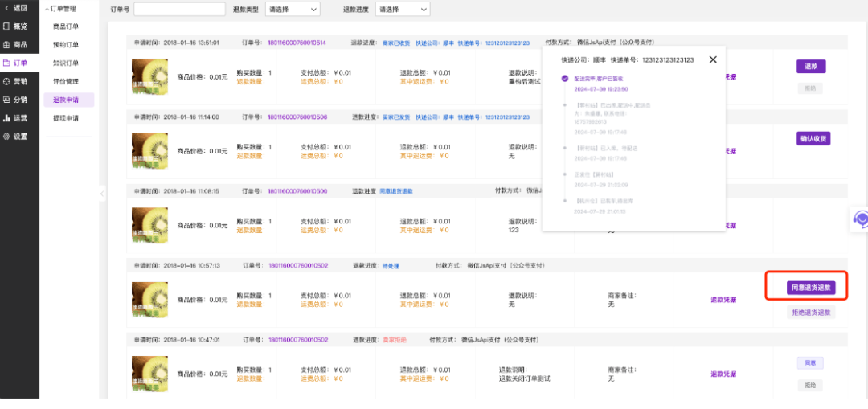Open the 概览 overview section

pyautogui.click(x=16, y=26)
